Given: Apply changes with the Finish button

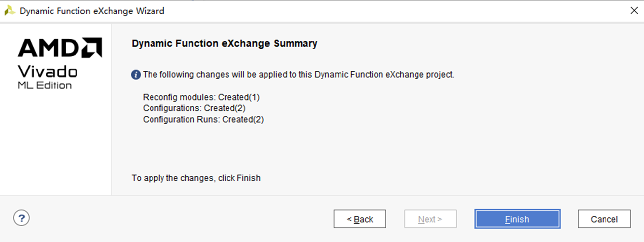Looking at the screenshot, I should coord(517,219).
